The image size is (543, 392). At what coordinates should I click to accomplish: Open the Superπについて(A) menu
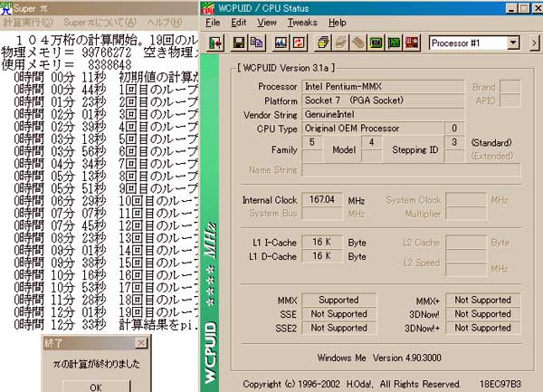100,23
